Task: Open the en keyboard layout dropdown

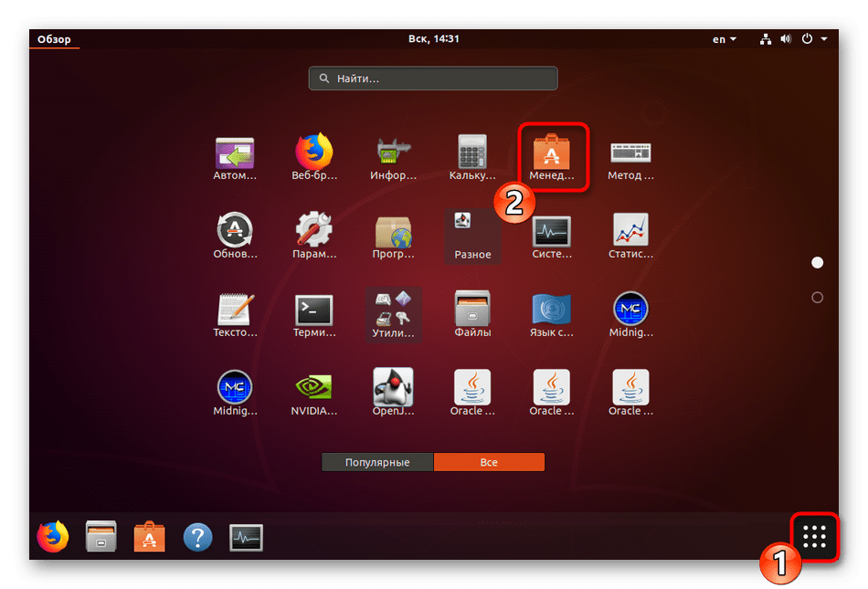Action: click(x=724, y=39)
